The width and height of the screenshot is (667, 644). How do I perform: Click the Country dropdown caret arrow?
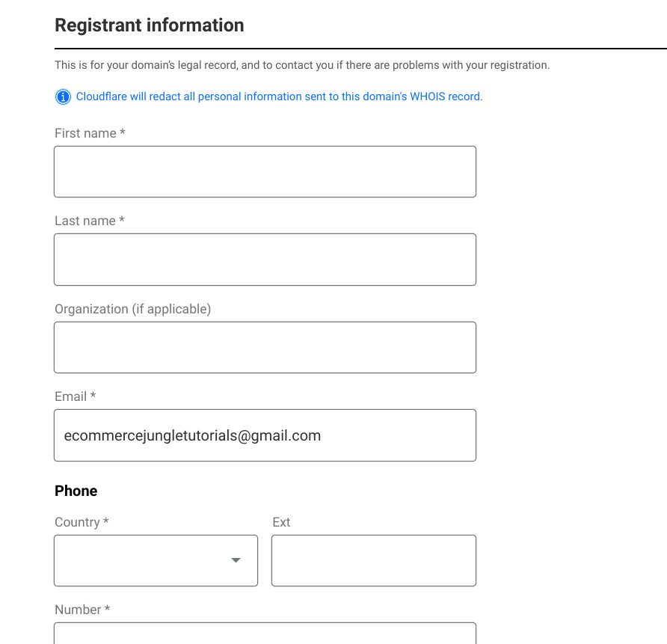tap(236, 560)
